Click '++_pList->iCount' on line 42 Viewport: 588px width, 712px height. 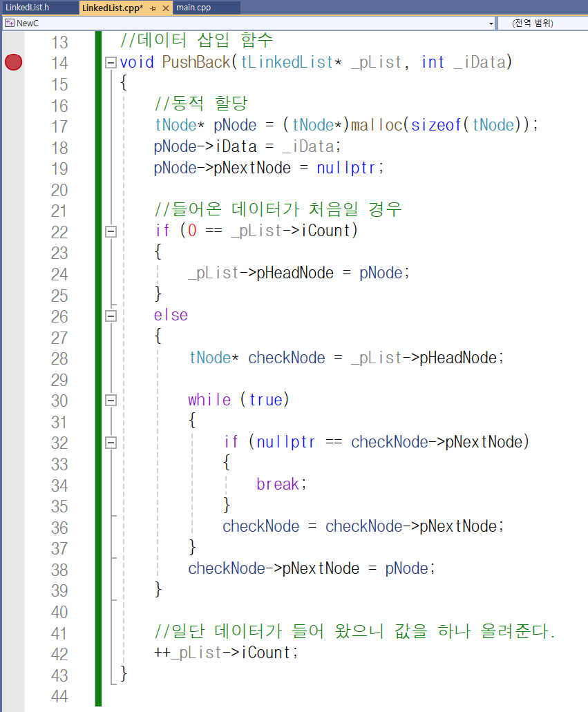(222, 653)
